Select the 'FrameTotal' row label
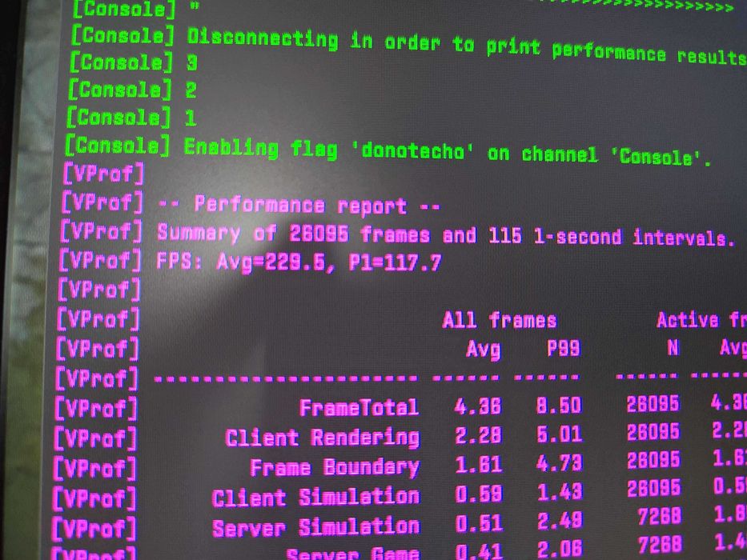Image resolution: width=747 pixels, height=560 pixels. [x=359, y=408]
